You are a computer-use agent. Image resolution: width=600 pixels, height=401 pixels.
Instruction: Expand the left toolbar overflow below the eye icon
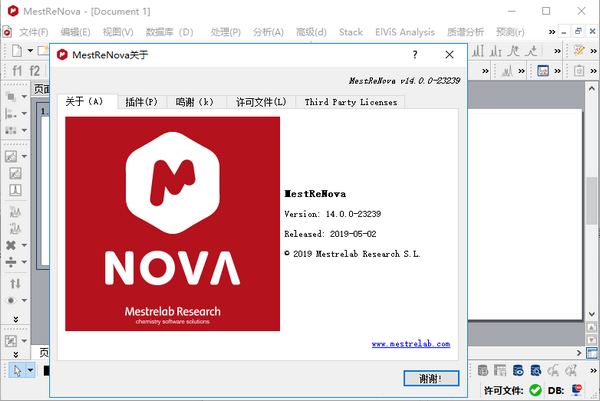click(x=16, y=319)
